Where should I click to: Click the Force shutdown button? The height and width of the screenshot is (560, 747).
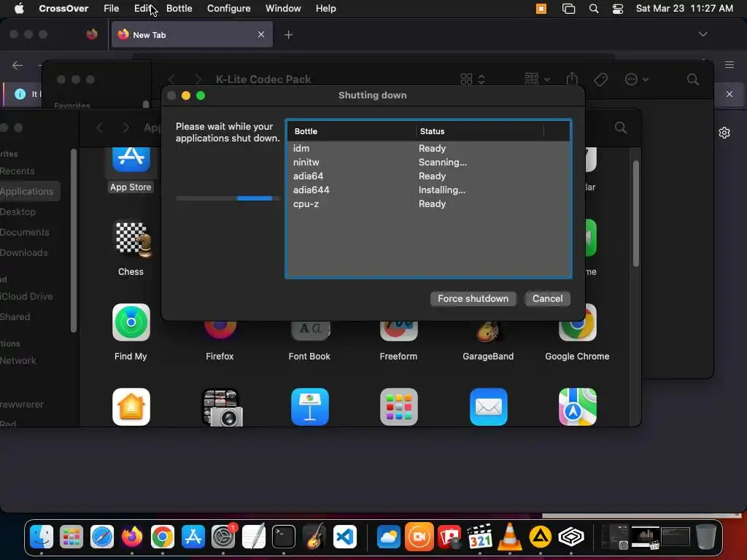(x=473, y=298)
